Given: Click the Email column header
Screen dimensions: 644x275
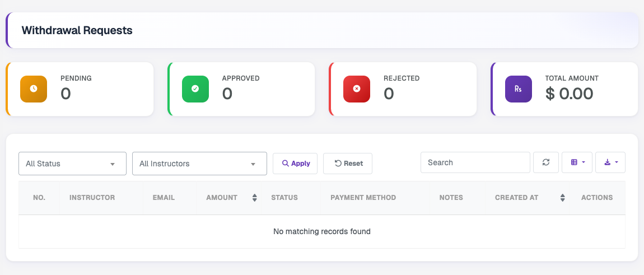Looking at the screenshot, I should (170, 198).
